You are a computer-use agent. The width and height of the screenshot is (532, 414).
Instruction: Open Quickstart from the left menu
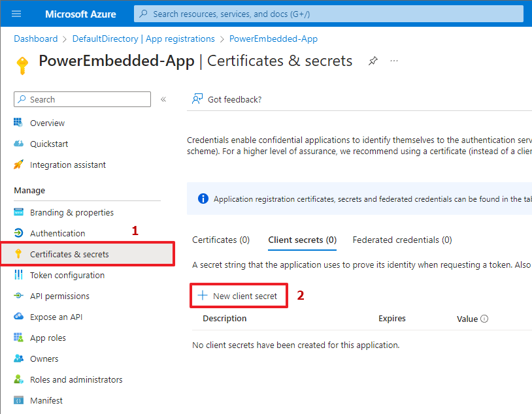pyautogui.click(x=49, y=144)
